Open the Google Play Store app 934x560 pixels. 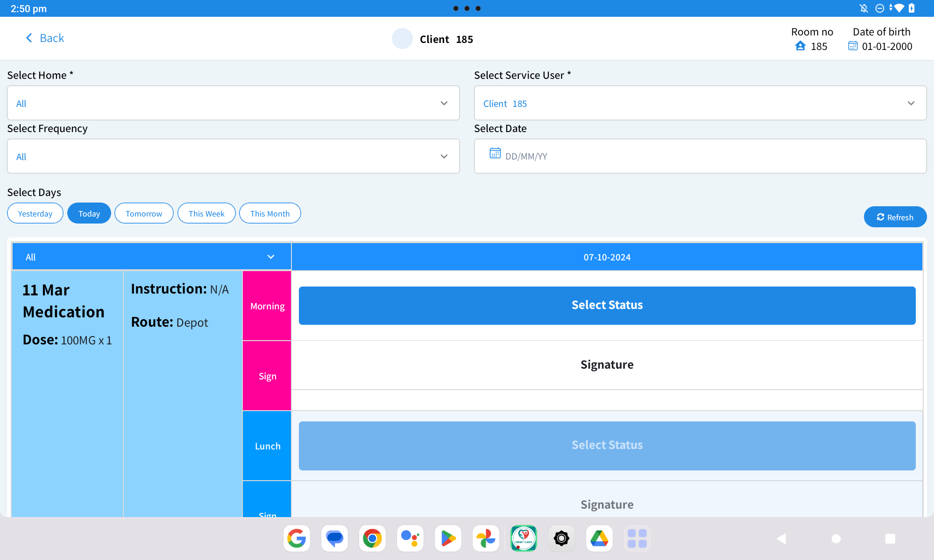pos(448,539)
